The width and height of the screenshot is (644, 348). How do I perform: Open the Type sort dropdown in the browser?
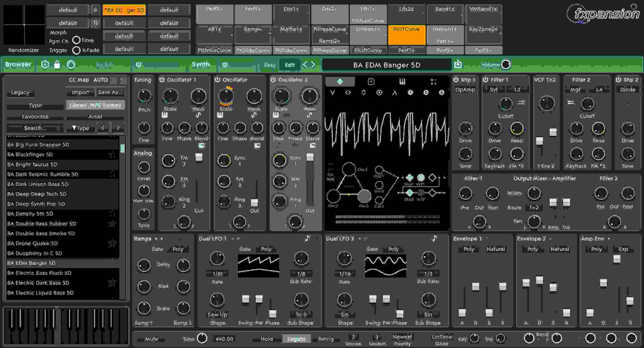pyautogui.click(x=80, y=128)
